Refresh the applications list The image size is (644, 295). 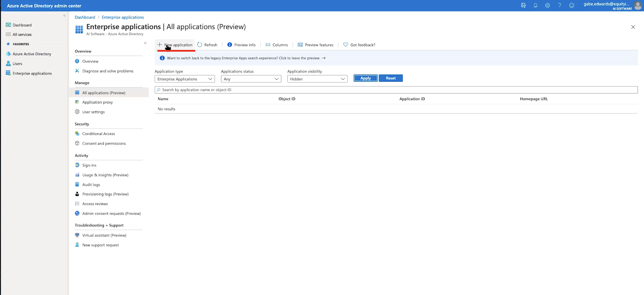(x=207, y=45)
